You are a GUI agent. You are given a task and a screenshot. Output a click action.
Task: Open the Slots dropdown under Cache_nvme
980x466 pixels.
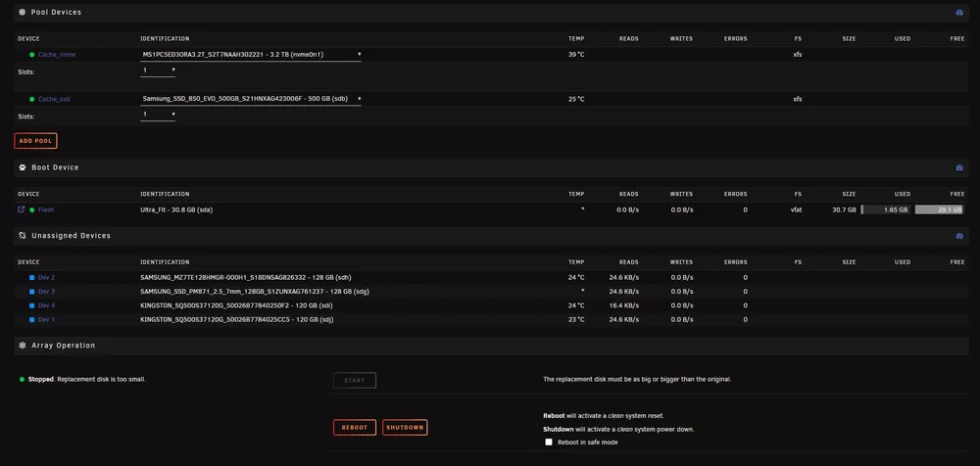[158, 70]
